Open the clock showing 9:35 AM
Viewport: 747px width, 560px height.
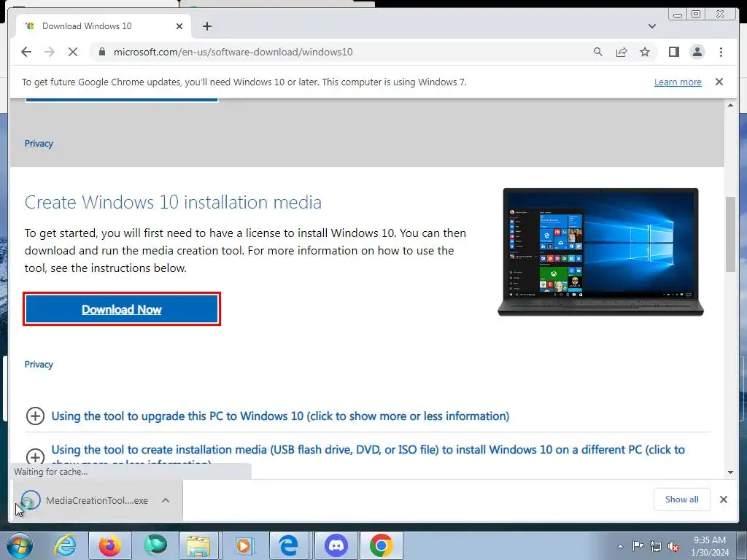710,546
